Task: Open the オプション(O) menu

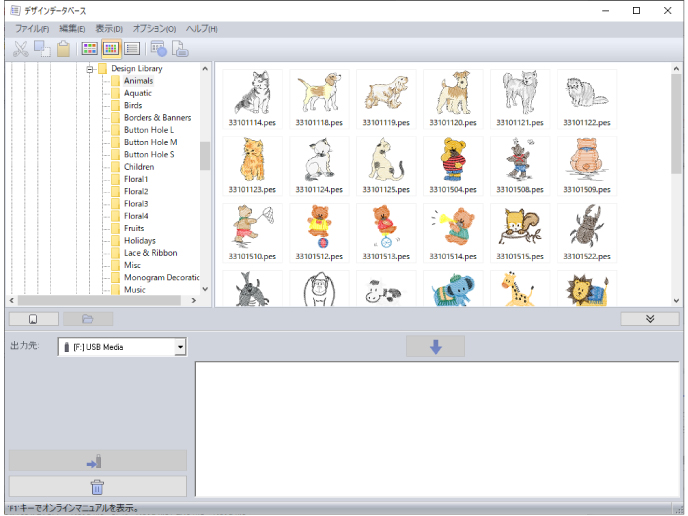Action: tap(154, 29)
